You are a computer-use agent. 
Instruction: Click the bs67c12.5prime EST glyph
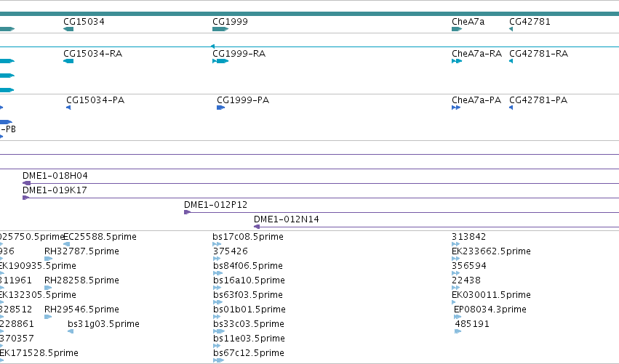[x=218, y=360]
